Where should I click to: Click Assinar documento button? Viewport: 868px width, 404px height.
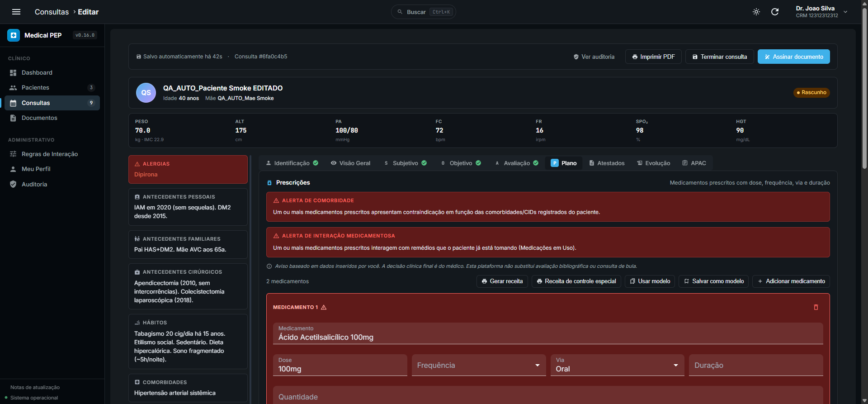[793, 57]
